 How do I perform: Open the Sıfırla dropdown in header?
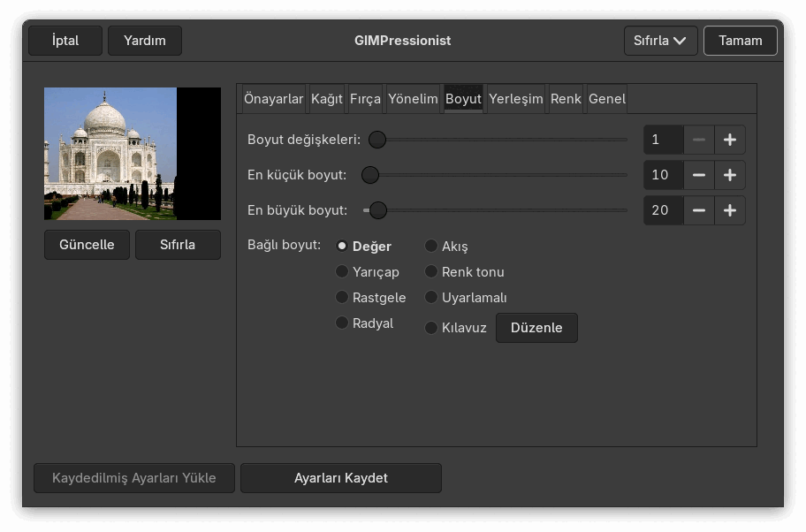(x=660, y=41)
